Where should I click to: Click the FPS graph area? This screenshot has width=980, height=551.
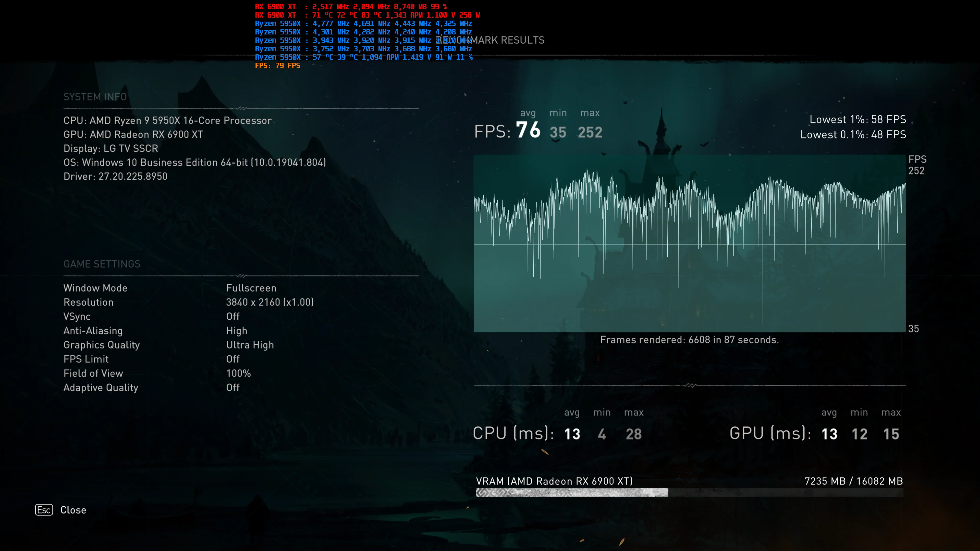689,243
